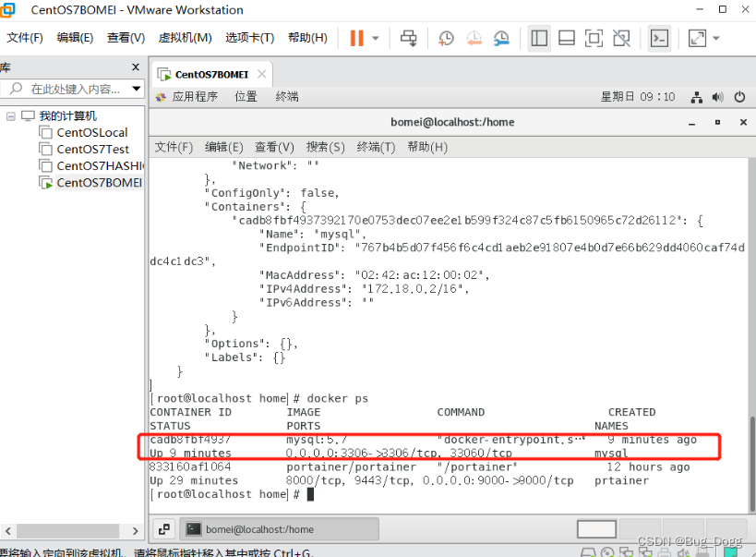Select the 我的计算机 tree item
The height and width of the screenshot is (557, 756).
tap(67, 115)
